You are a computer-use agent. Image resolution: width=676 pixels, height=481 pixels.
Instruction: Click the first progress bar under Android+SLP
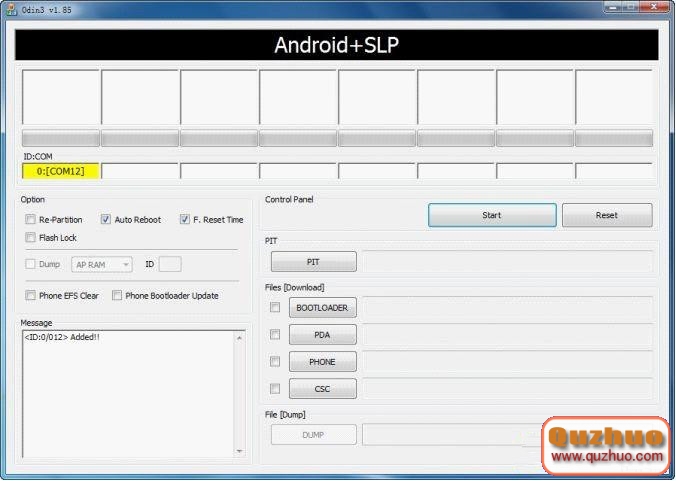pos(61,138)
